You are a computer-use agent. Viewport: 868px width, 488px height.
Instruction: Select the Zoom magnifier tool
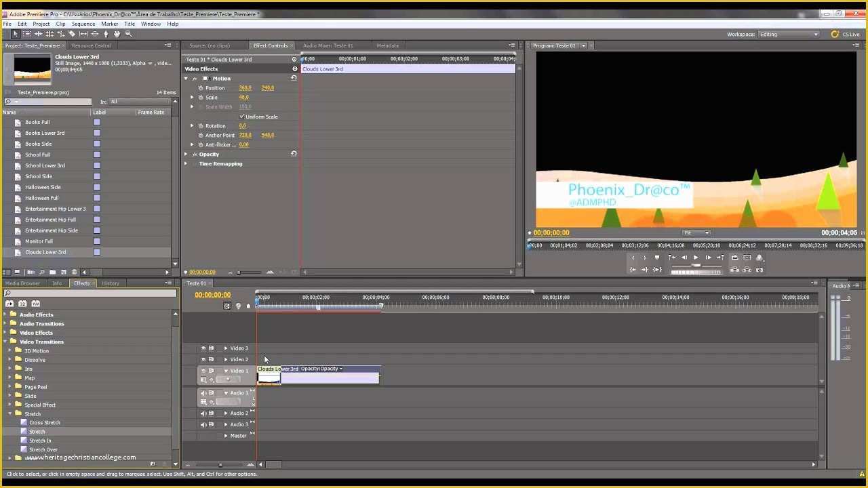tap(128, 34)
